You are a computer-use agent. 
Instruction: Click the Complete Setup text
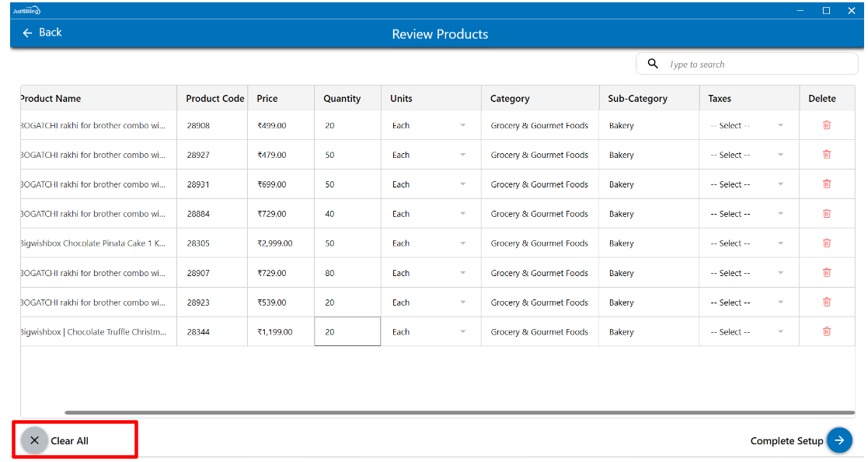click(786, 441)
